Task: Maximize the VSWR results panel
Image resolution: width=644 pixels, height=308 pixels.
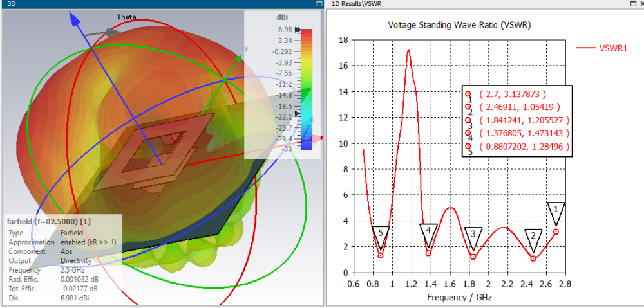Action: [x=633, y=3]
